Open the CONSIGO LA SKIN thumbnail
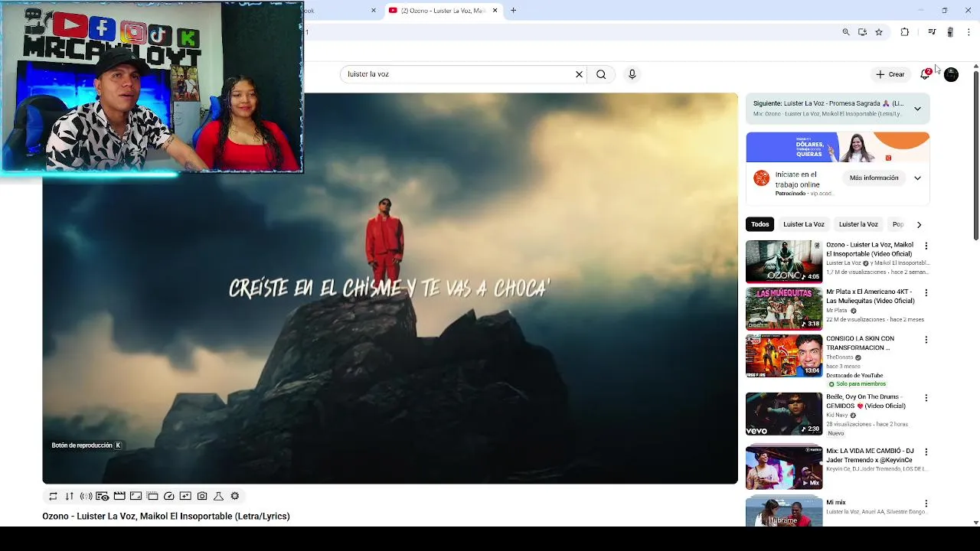The width and height of the screenshot is (980, 551). tap(784, 356)
